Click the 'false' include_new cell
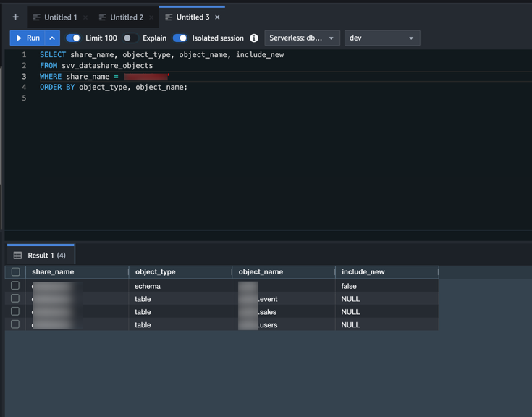The height and width of the screenshot is (417, 532). click(x=387, y=286)
